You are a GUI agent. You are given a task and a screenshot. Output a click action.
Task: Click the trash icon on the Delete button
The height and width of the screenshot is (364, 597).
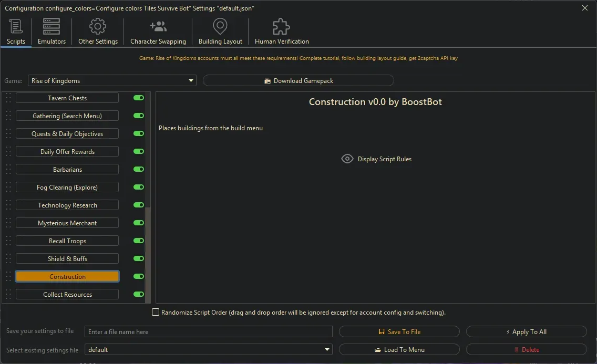click(518, 349)
